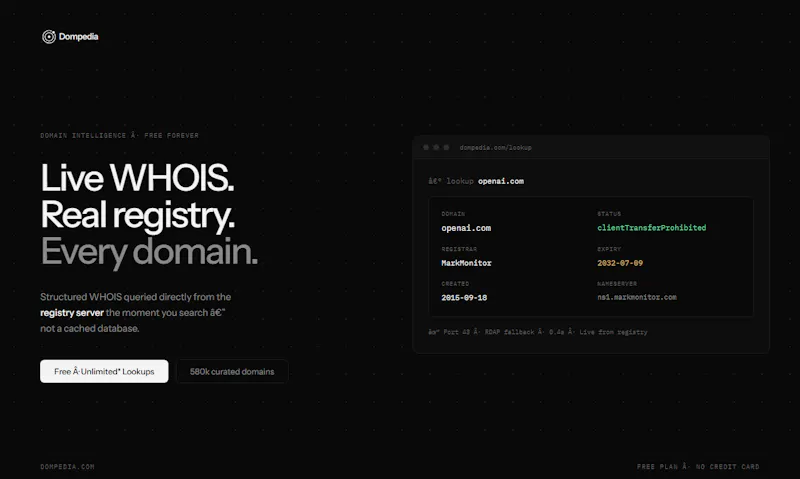Click the REGISTRAR field label
Image resolution: width=800 pixels, height=479 pixels.
point(459,249)
